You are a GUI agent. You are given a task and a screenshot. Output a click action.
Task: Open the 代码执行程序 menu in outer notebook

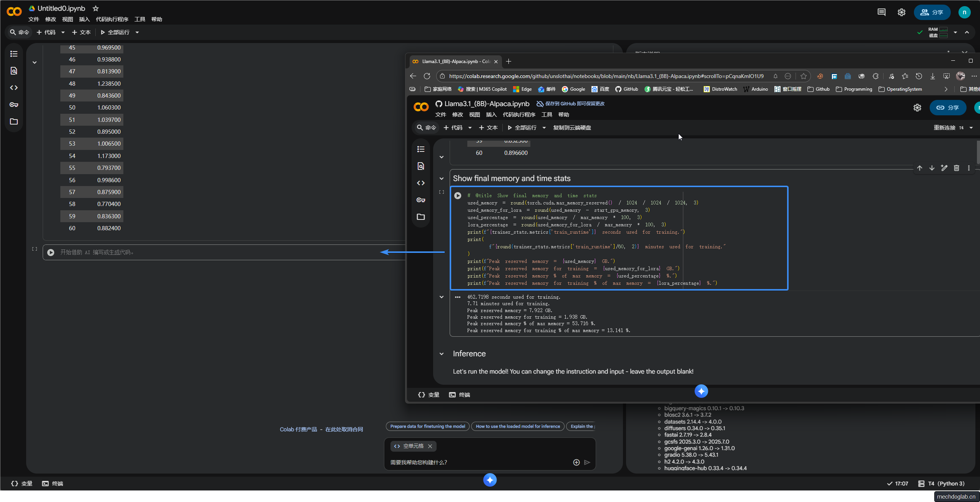112,19
